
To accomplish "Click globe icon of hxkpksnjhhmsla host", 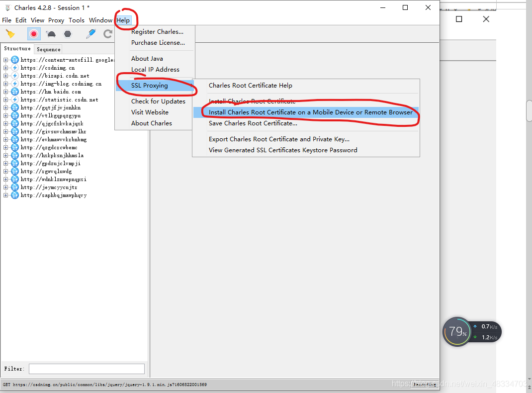I will pos(15,155).
